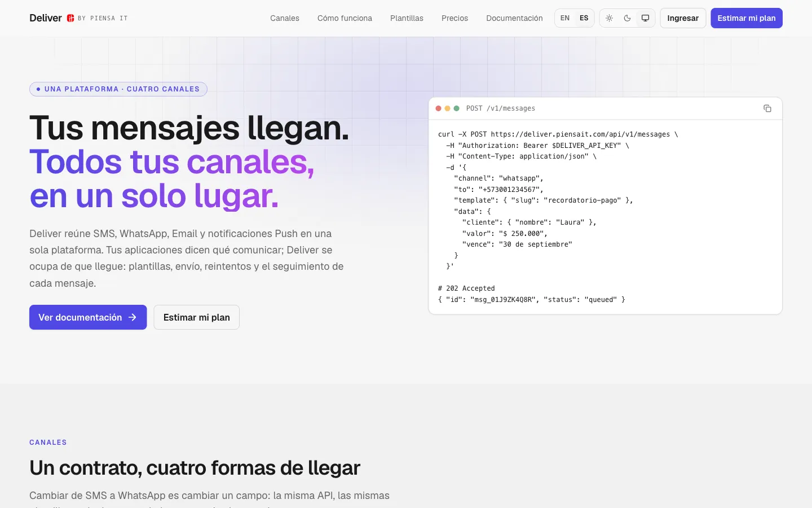
Task: Click the Ingresar login button
Action: tap(683, 18)
